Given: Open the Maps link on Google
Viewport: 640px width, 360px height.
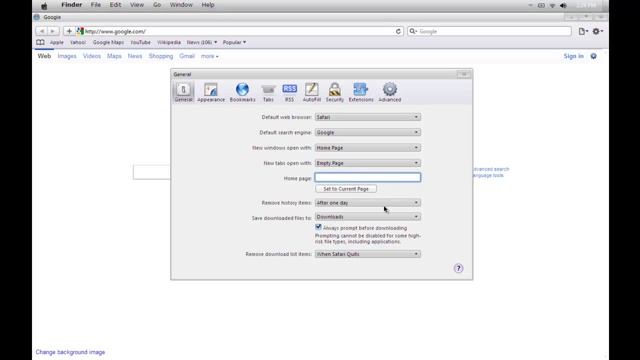Looking at the screenshot, I should [x=114, y=56].
